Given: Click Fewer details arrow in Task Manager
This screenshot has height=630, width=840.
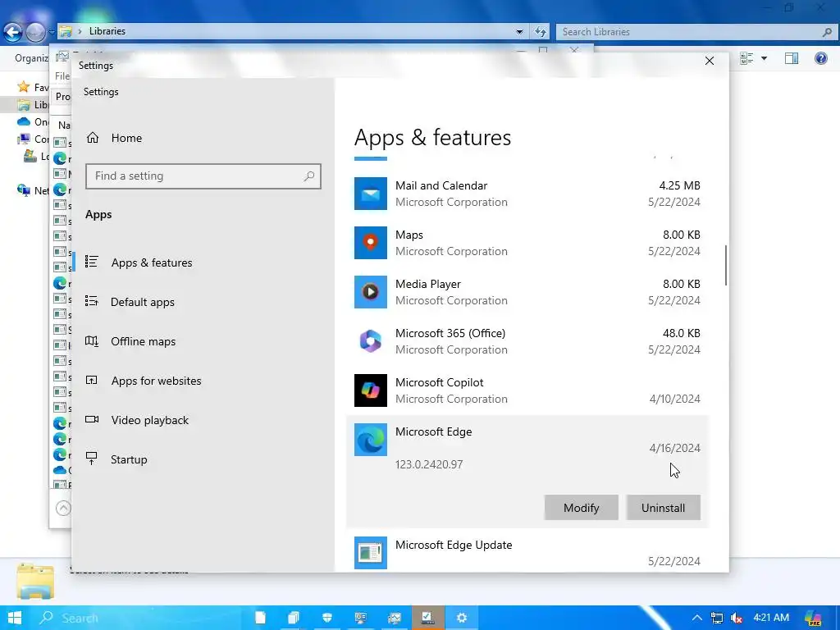Looking at the screenshot, I should point(63,508).
